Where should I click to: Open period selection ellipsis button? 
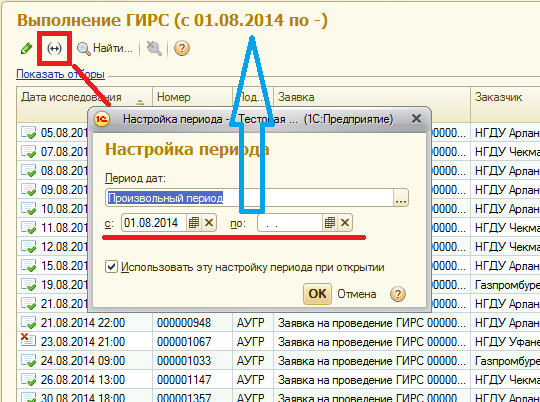click(401, 198)
